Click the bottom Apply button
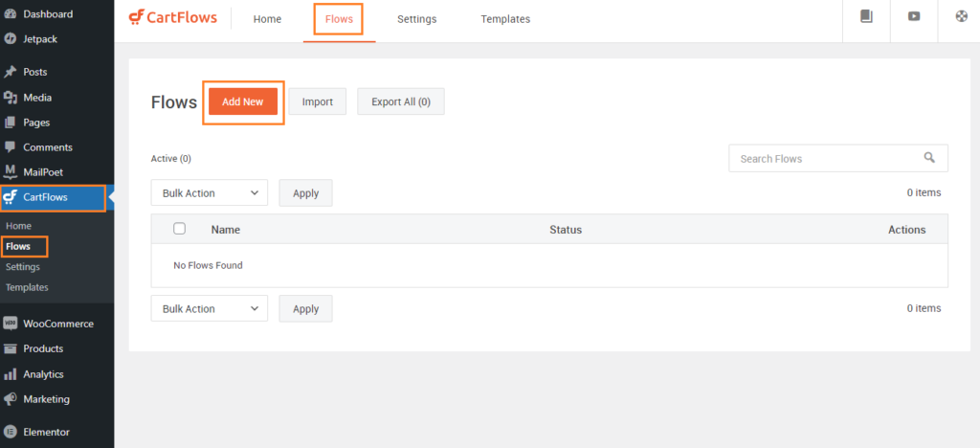This screenshot has height=448, width=980. coord(305,308)
